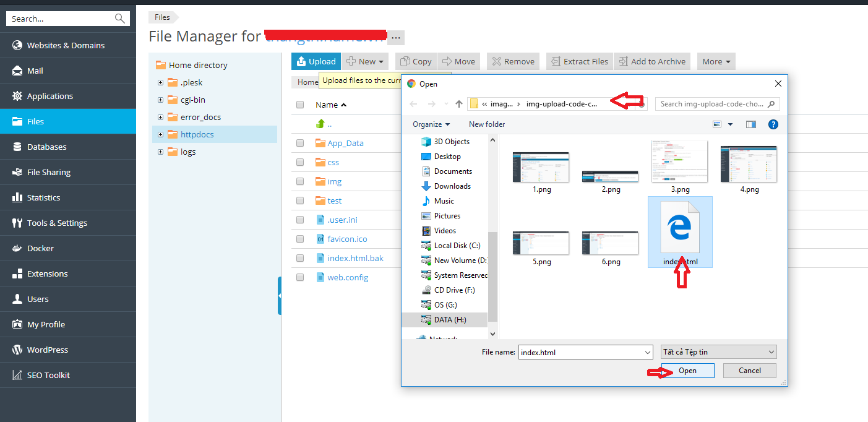Click the WordPress icon in sidebar
868x422 pixels.
pos(17,350)
